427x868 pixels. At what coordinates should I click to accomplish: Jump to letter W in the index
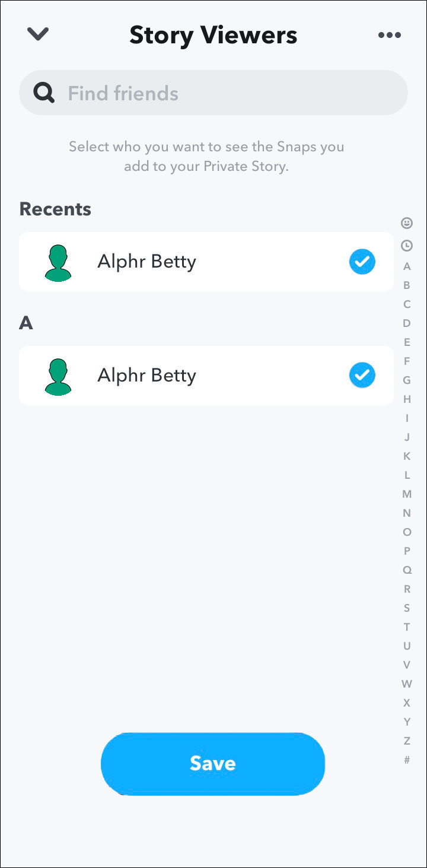click(407, 684)
